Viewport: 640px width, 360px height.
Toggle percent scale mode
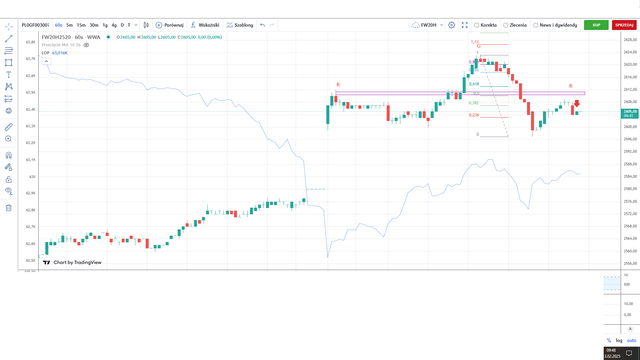coord(609,340)
